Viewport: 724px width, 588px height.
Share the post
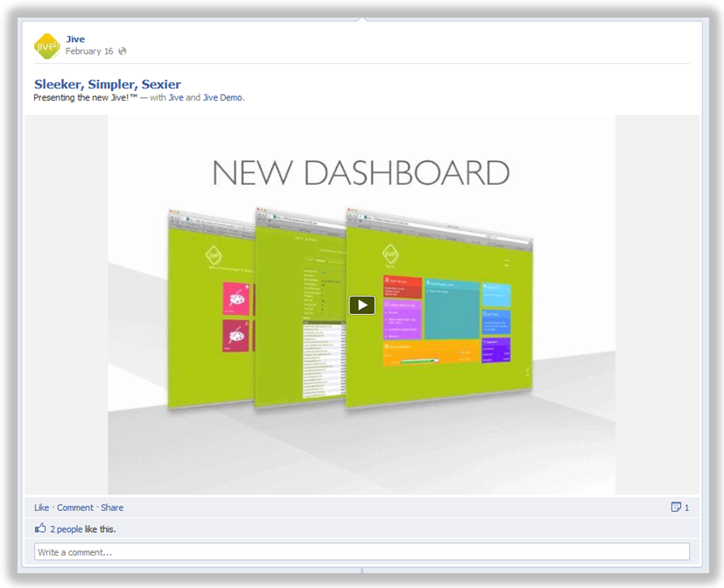pyautogui.click(x=112, y=507)
